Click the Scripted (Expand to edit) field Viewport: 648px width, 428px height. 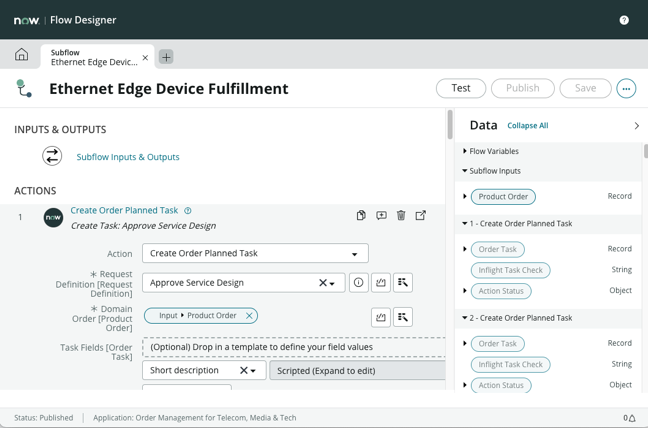[x=357, y=371]
